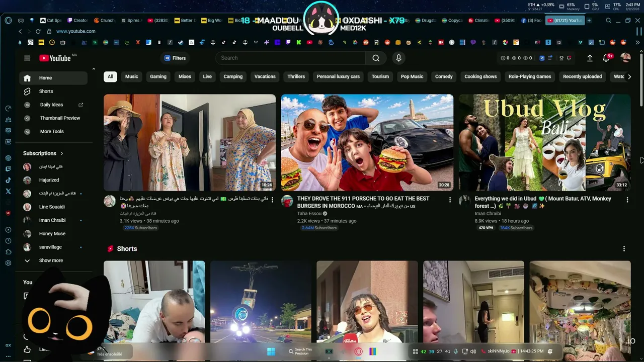Filter feed by Personal luxury cars
Screen dimensions: 644x362
click(338, 76)
